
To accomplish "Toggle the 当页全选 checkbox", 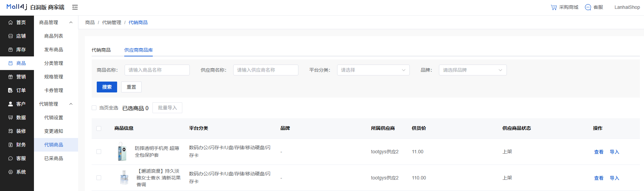I will [x=94, y=108].
